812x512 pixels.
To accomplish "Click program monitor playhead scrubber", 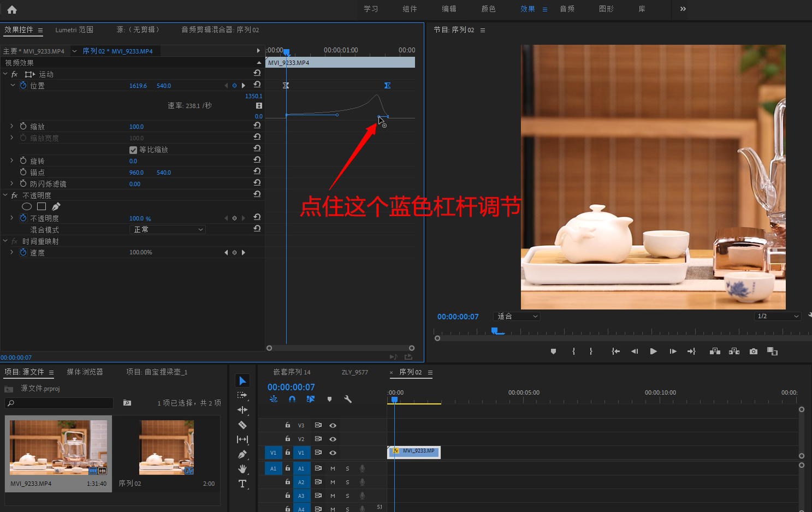I will 494,331.
